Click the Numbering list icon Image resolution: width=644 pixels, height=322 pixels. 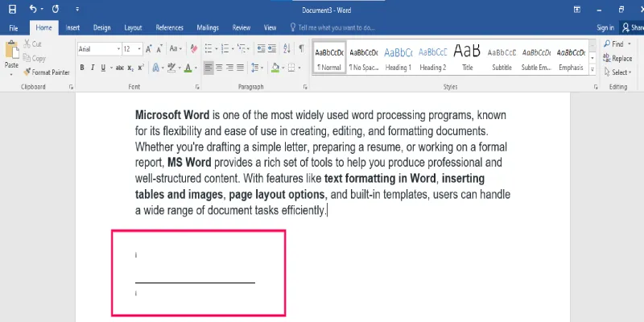[x=225, y=49]
